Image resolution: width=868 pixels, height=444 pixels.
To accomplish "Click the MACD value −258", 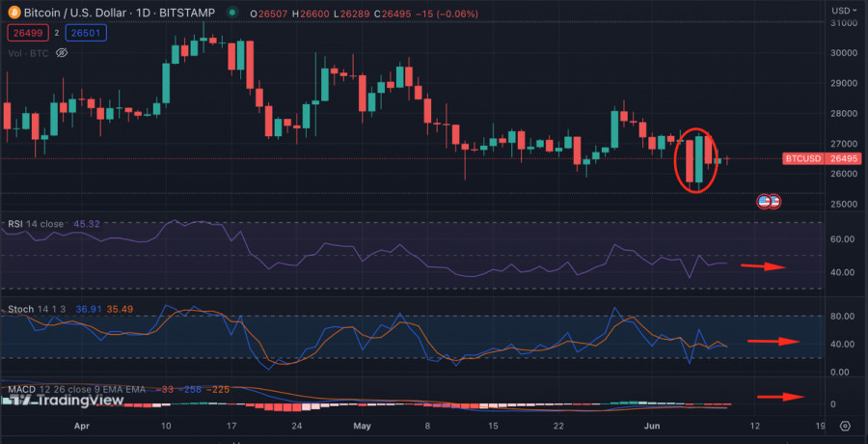I will (x=189, y=390).
